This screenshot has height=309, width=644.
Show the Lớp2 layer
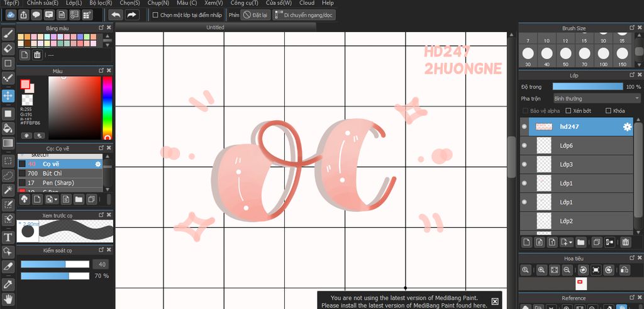tap(524, 221)
